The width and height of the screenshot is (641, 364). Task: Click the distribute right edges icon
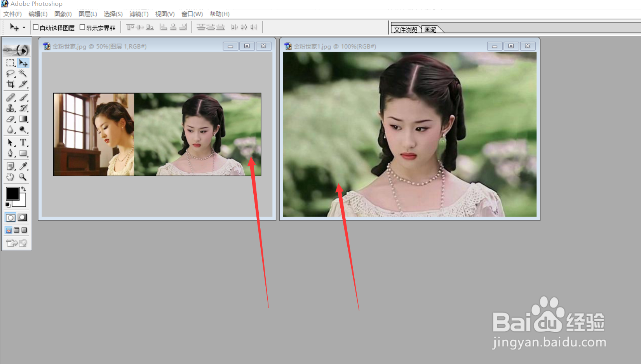254,27
